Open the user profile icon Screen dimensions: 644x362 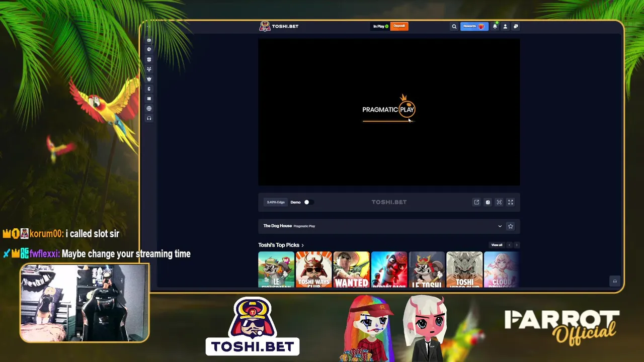505,26
